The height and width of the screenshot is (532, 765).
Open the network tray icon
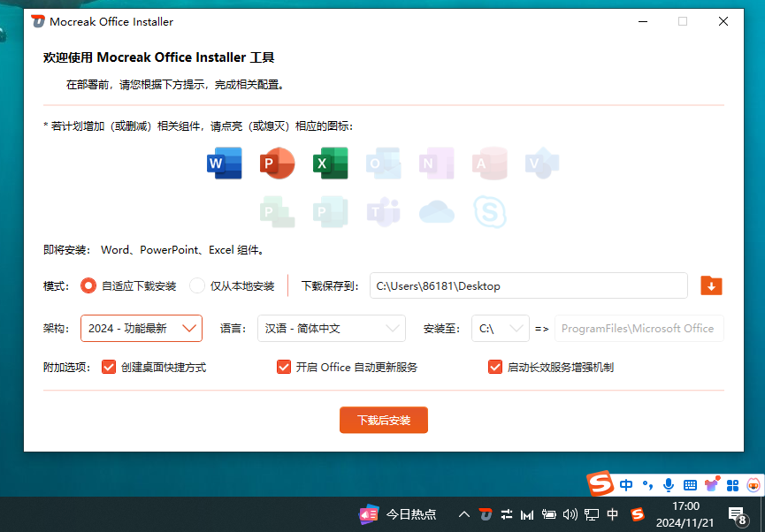pos(592,514)
